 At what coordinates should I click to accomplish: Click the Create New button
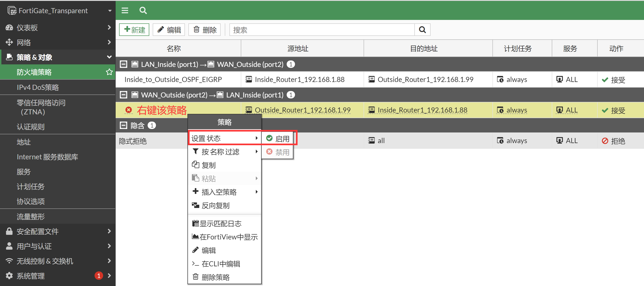(134, 30)
